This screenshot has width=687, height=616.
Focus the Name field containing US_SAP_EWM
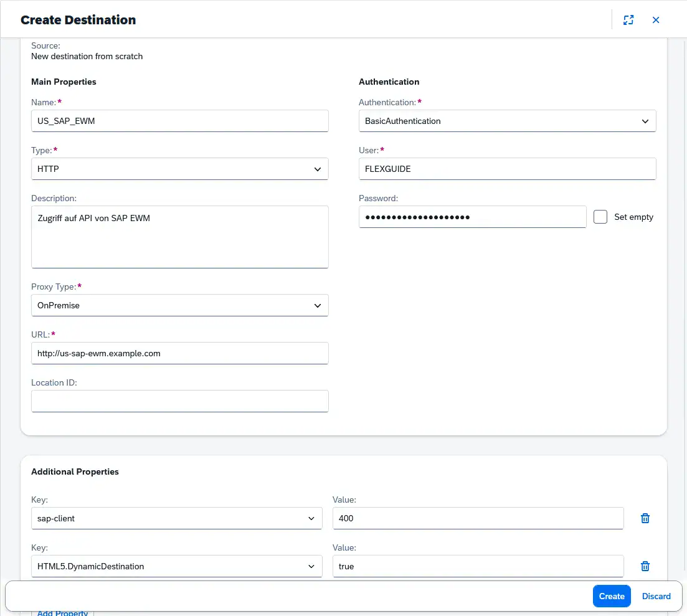179,121
